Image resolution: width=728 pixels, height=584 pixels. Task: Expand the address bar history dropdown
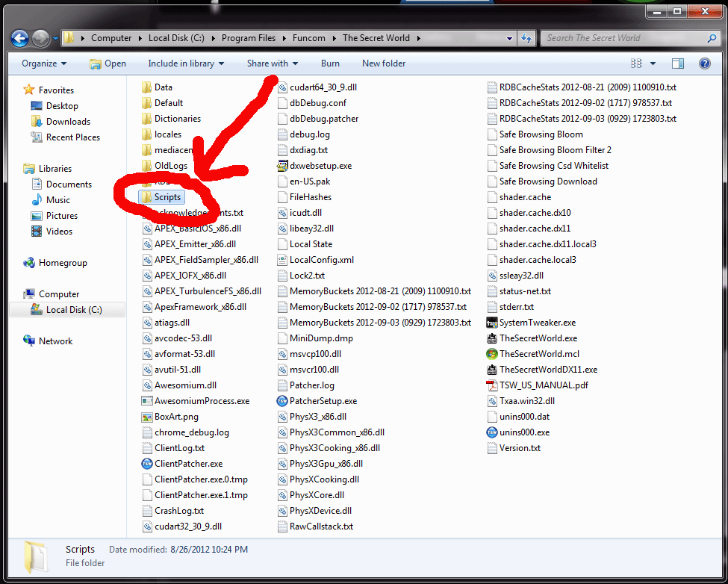click(509, 39)
